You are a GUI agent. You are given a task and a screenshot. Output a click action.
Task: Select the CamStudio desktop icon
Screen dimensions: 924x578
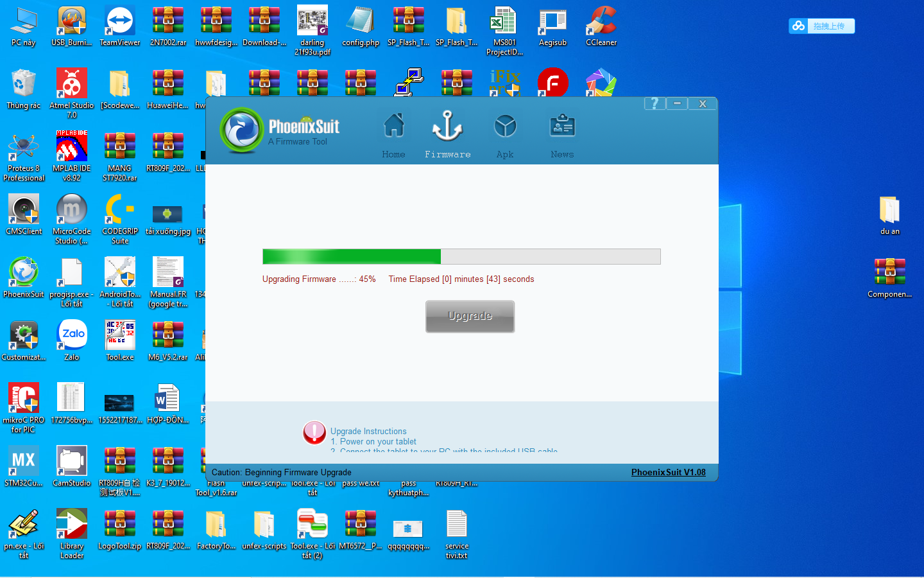pyautogui.click(x=72, y=467)
